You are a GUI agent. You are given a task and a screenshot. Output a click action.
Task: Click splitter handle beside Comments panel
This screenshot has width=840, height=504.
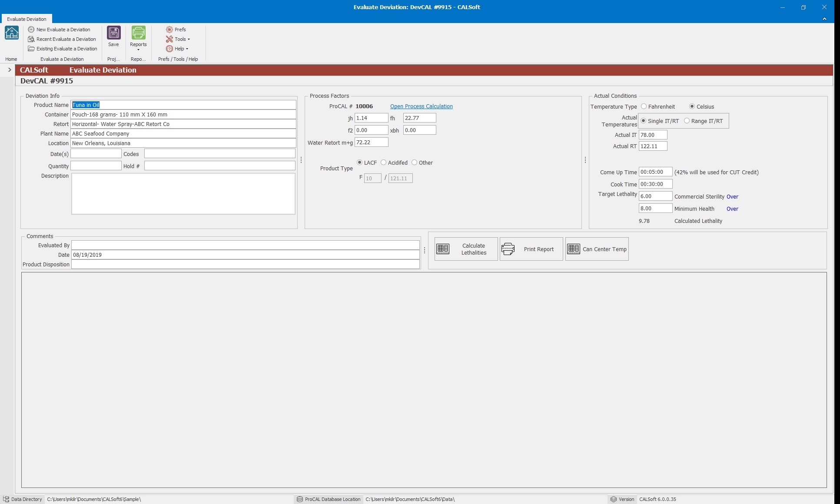[x=425, y=250]
